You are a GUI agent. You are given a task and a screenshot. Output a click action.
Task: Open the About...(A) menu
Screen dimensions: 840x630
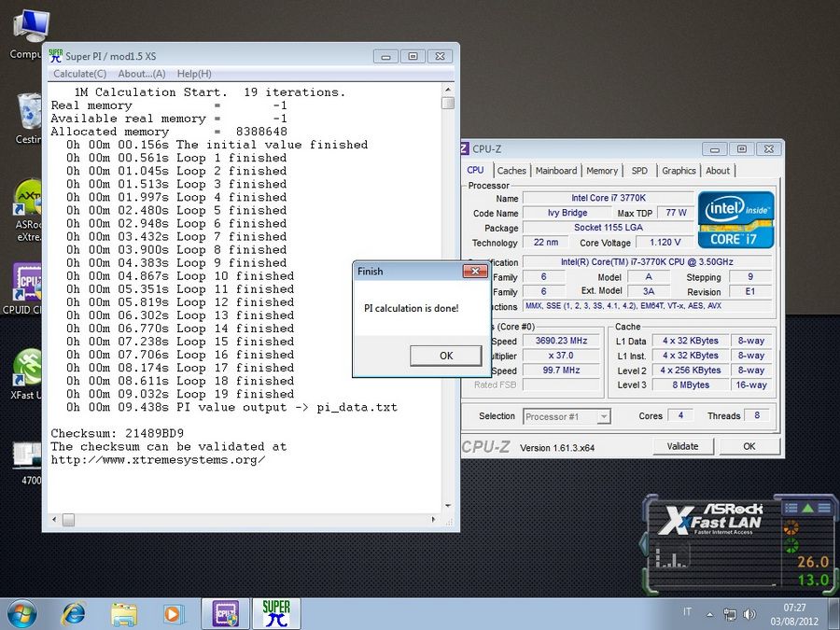tap(142, 74)
